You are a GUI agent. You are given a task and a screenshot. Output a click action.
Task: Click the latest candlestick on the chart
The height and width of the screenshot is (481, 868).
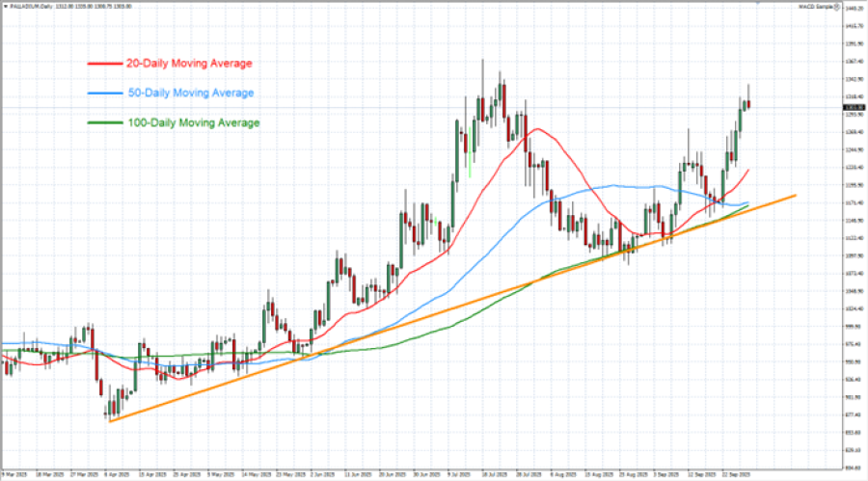[x=749, y=103]
